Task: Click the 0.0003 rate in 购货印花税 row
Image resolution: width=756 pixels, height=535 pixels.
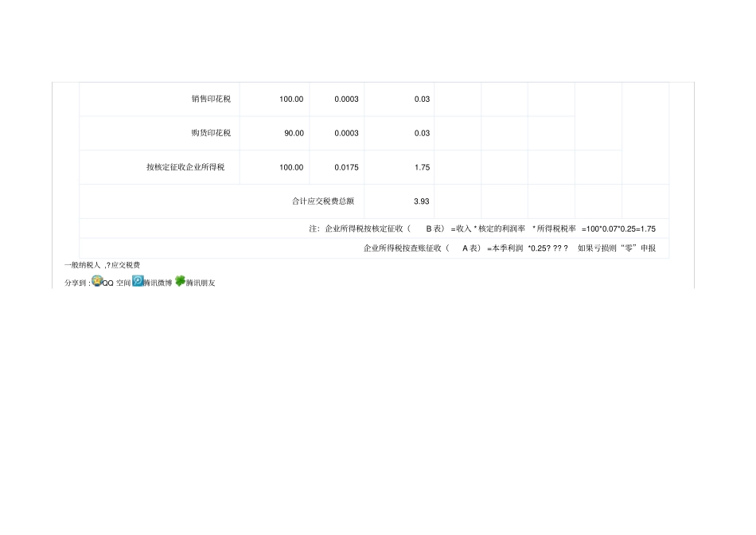Action: pyautogui.click(x=347, y=133)
